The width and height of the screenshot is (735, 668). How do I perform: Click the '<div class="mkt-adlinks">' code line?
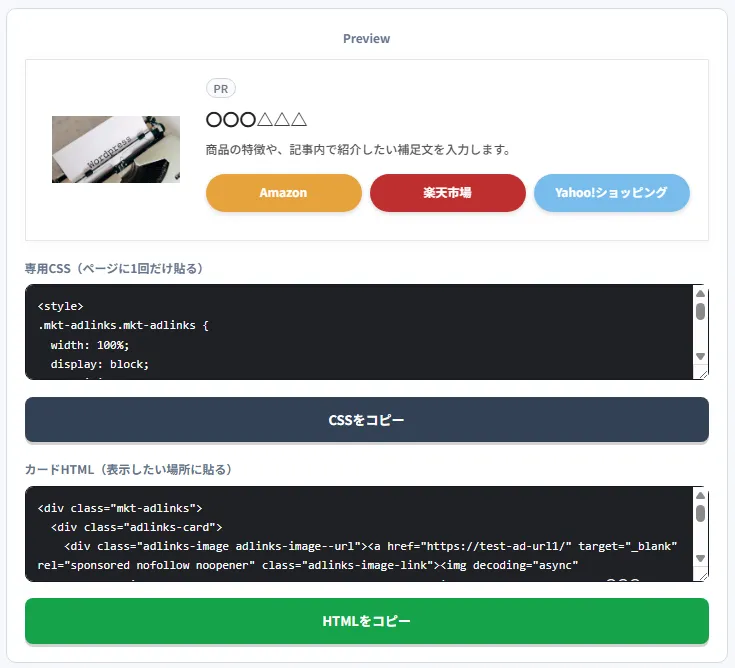point(120,508)
